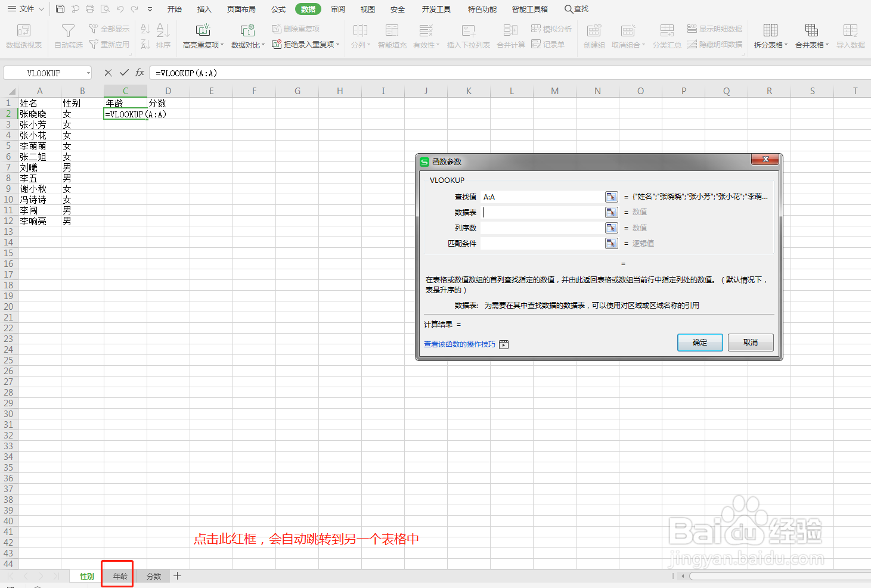
Task: Click into the 列序数 input field
Action: tap(543, 228)
